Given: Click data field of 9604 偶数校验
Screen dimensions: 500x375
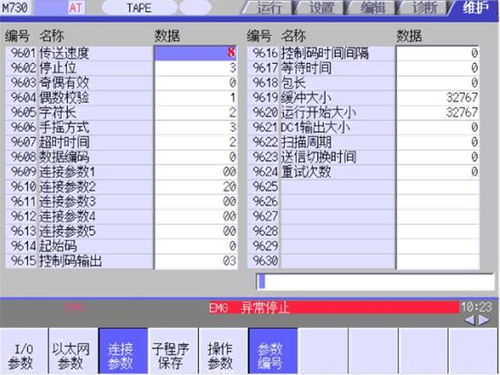Looking at the screenshot, I should click(196, 98).
